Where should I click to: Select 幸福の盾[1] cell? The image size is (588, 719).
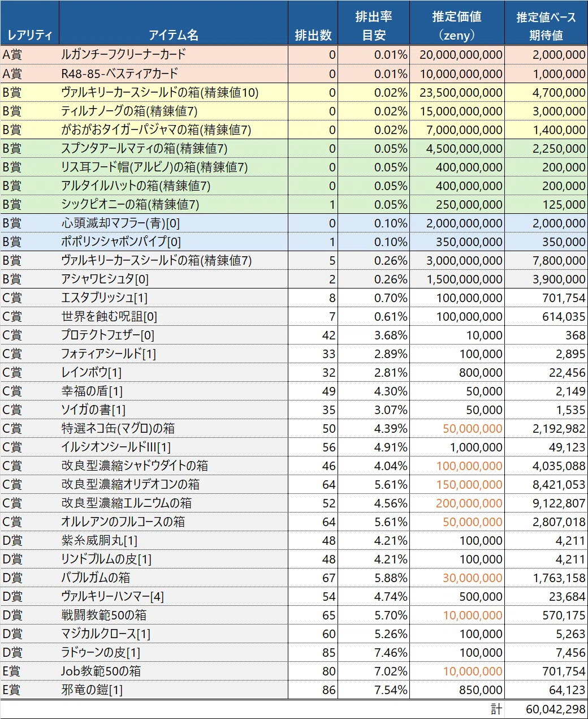pyautogui.click(x=174, y=391)
